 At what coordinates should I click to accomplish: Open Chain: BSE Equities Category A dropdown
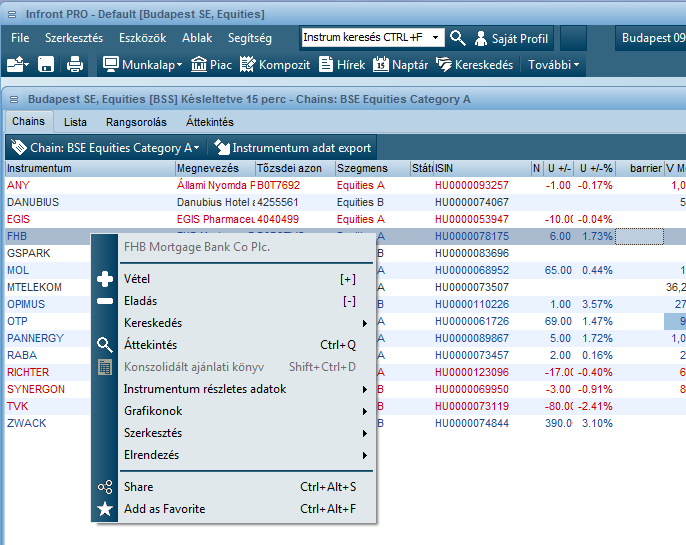(105, 148)
